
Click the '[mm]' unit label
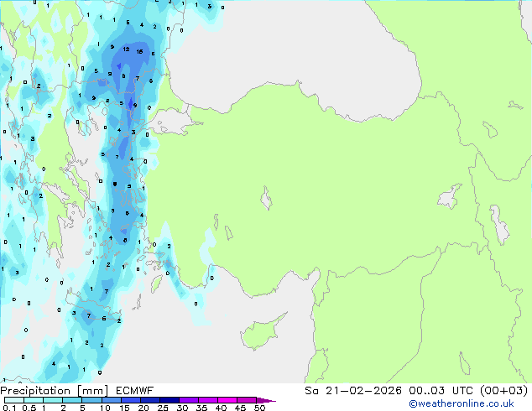[x=92, y=391]
